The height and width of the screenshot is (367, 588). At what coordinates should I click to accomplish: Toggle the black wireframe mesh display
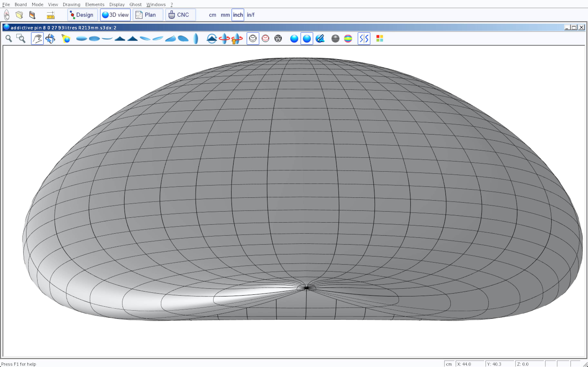coord(253,39)
